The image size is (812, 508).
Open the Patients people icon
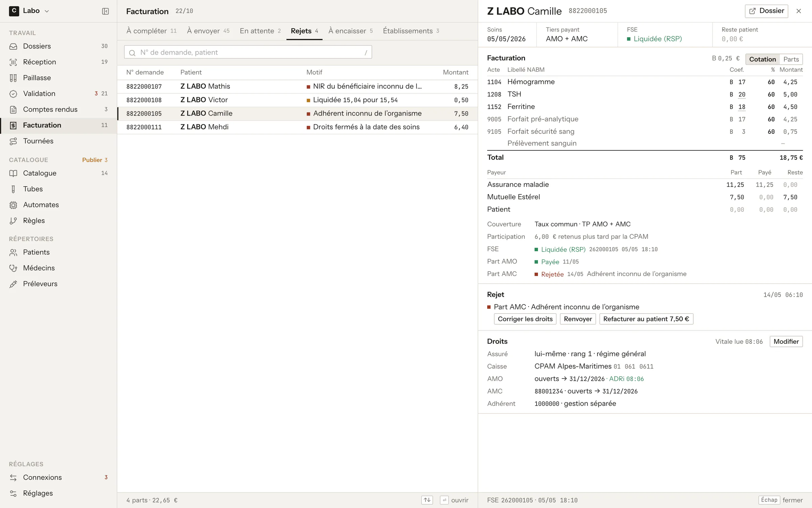click(13, 252)
